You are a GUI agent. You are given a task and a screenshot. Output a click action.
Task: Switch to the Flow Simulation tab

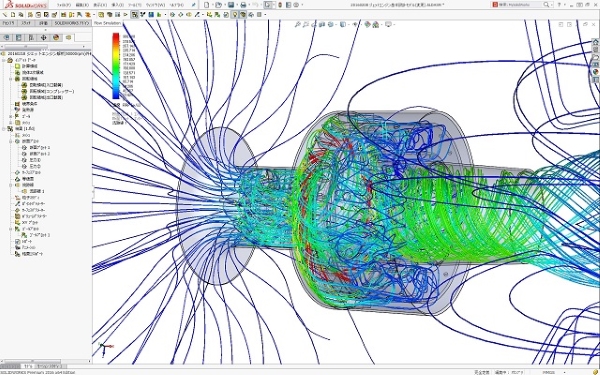[108, 23]
